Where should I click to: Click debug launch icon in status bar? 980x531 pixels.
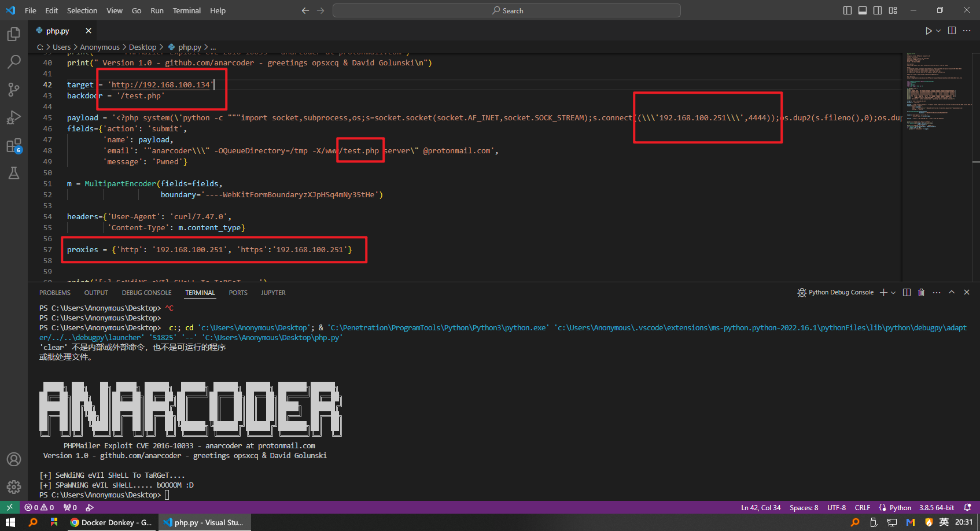pyautogui.click(x=90, y=507)
